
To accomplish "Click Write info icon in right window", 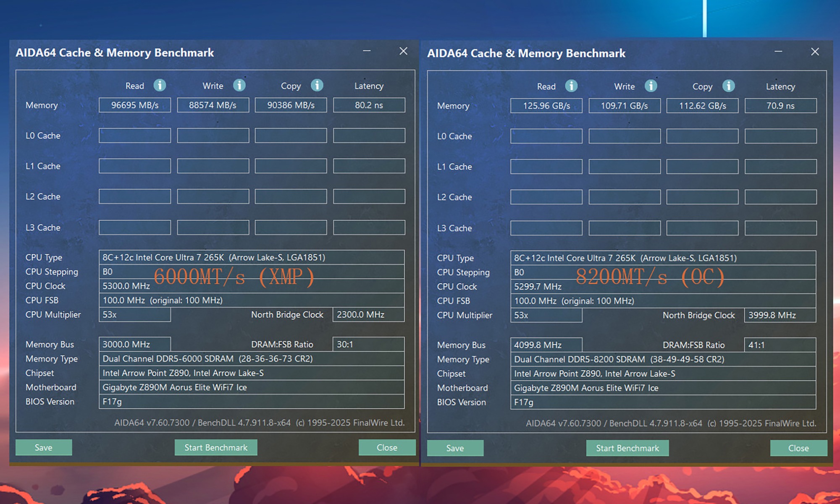I will click(x=651, y=86).
